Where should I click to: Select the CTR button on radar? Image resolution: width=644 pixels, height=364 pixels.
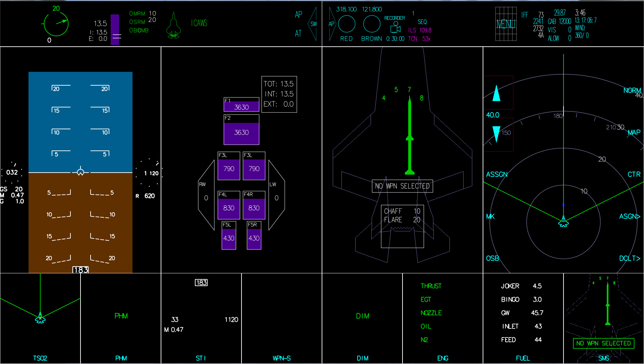[x=634, y=174]
